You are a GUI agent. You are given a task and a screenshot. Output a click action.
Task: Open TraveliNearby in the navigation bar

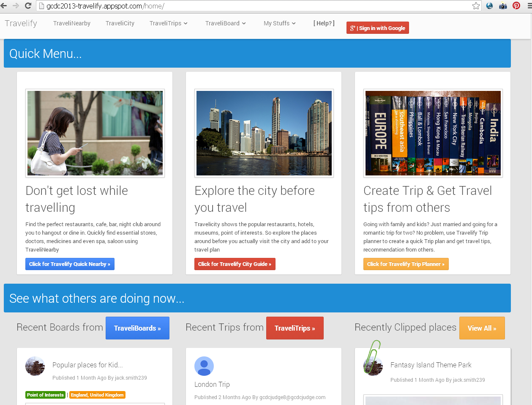pos(72,23)
